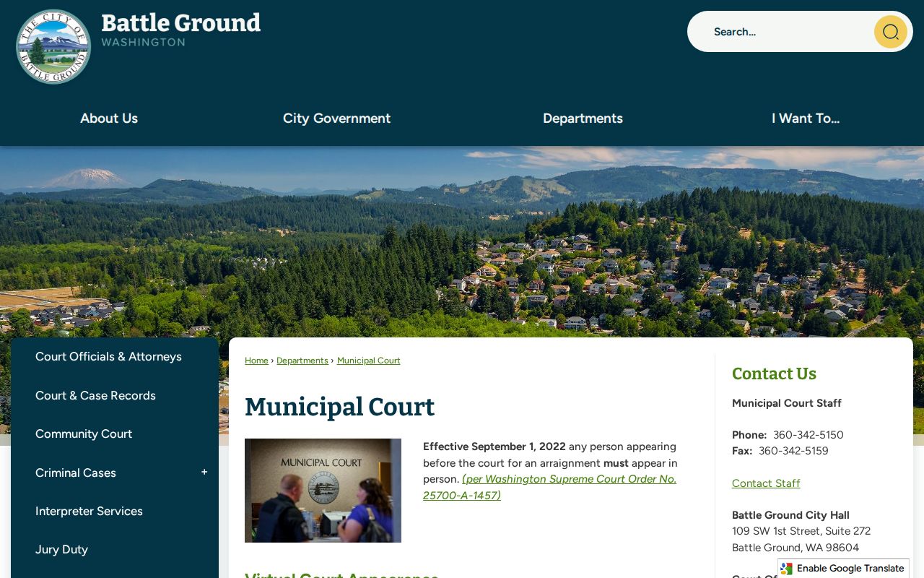Screen dimensions: 924x578
Task: Expand the Criminal Cases submenu
Action: (204, 473)
